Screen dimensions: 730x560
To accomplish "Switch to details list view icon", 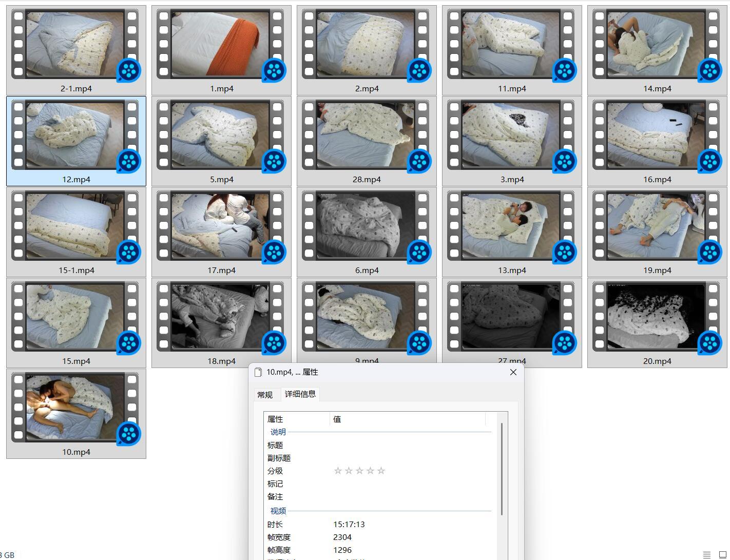I will pos(707,555).
